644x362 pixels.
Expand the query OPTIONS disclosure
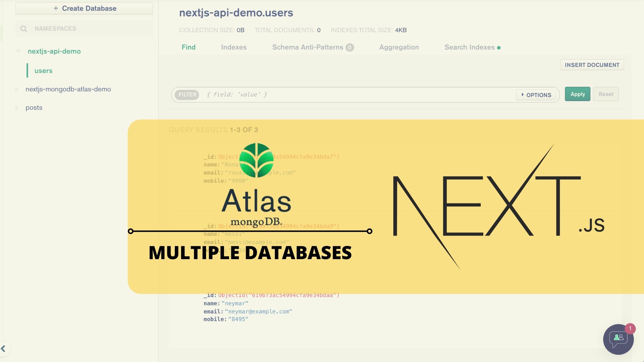pos(536,95)
